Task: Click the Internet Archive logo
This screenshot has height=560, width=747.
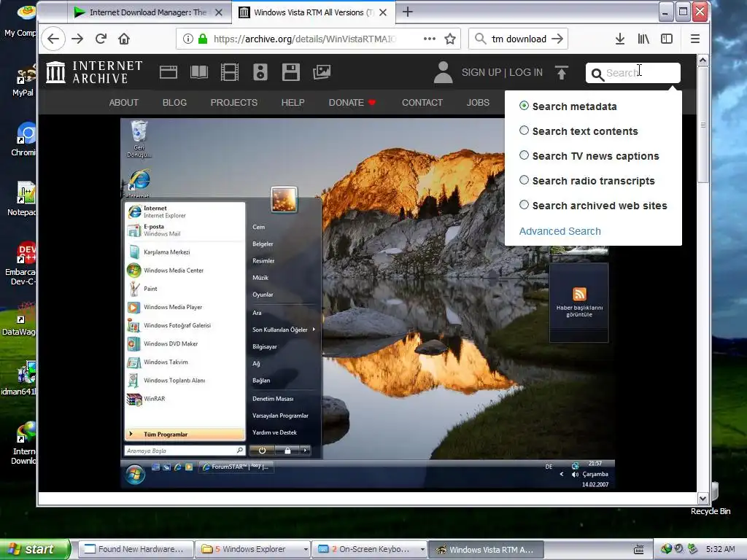Action: pos(94,72)
